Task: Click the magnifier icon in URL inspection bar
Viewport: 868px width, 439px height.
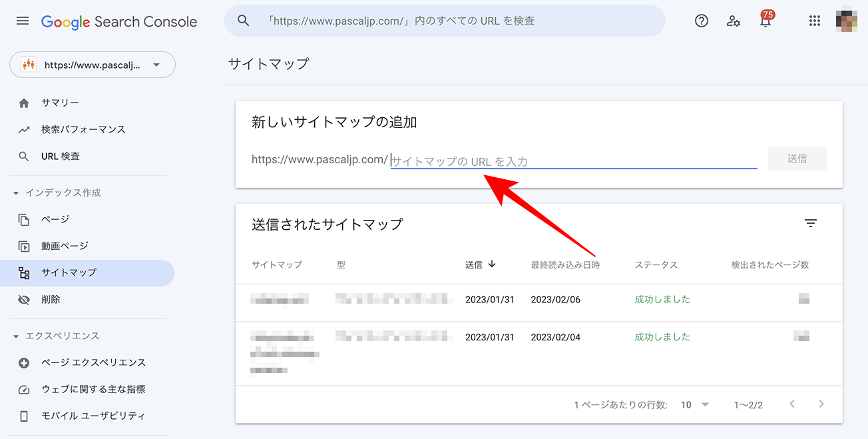Action: coord(244,21)
